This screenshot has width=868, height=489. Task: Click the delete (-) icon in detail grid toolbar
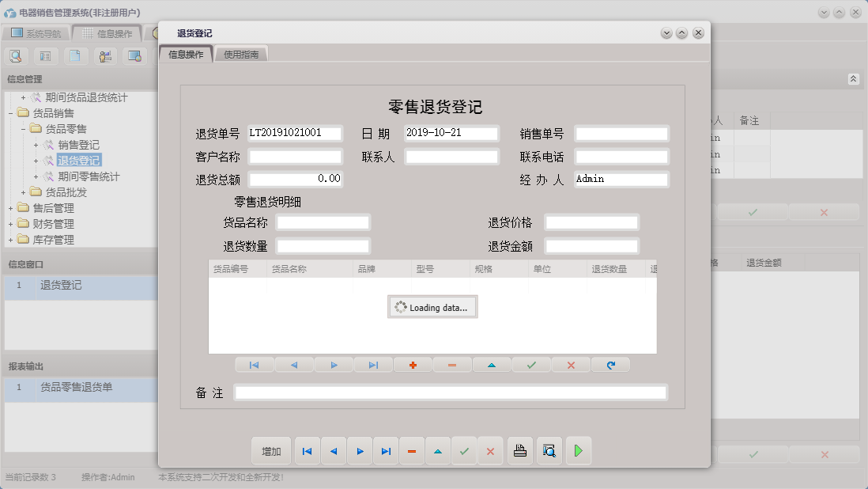click(452, 365)
